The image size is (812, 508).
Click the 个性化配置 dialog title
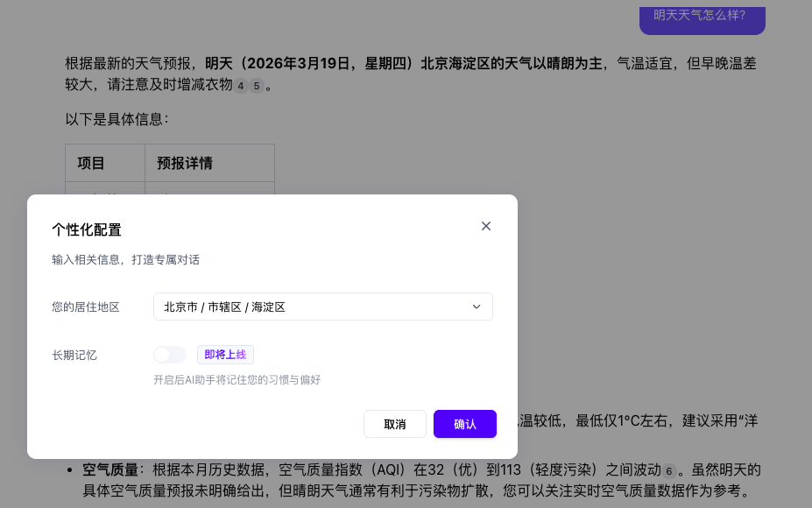point(87,229)
